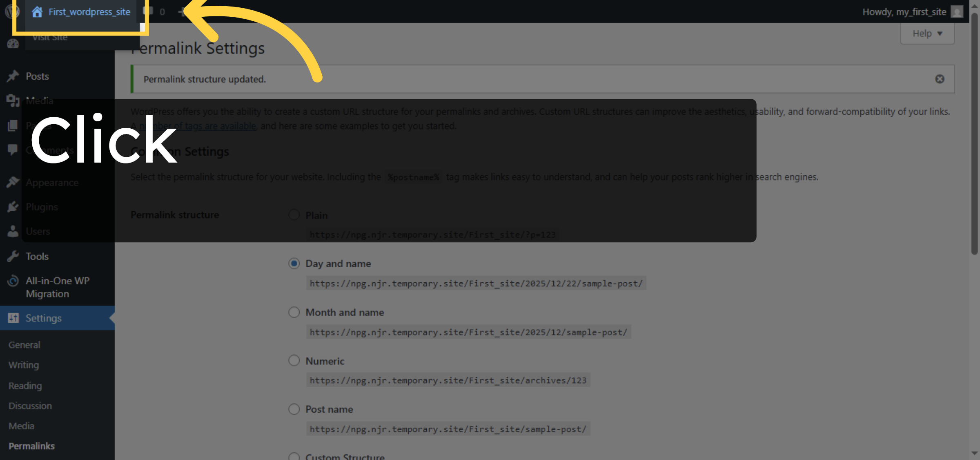The image size is (980, 460).
Task: Enable the Post name permalink structure
Action: (294, 409)
